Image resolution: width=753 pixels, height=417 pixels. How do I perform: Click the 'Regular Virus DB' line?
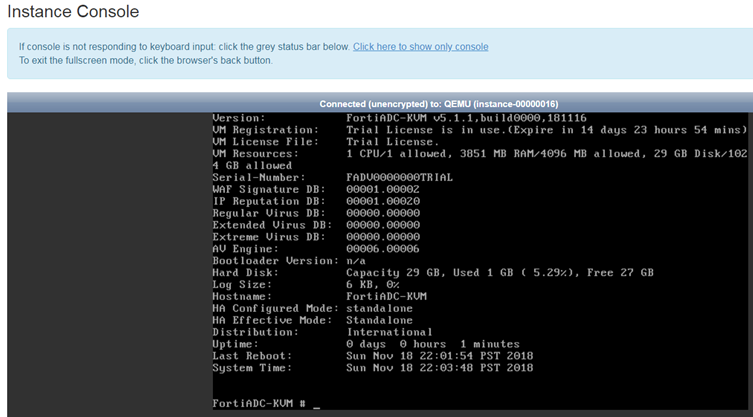[316, 213]
